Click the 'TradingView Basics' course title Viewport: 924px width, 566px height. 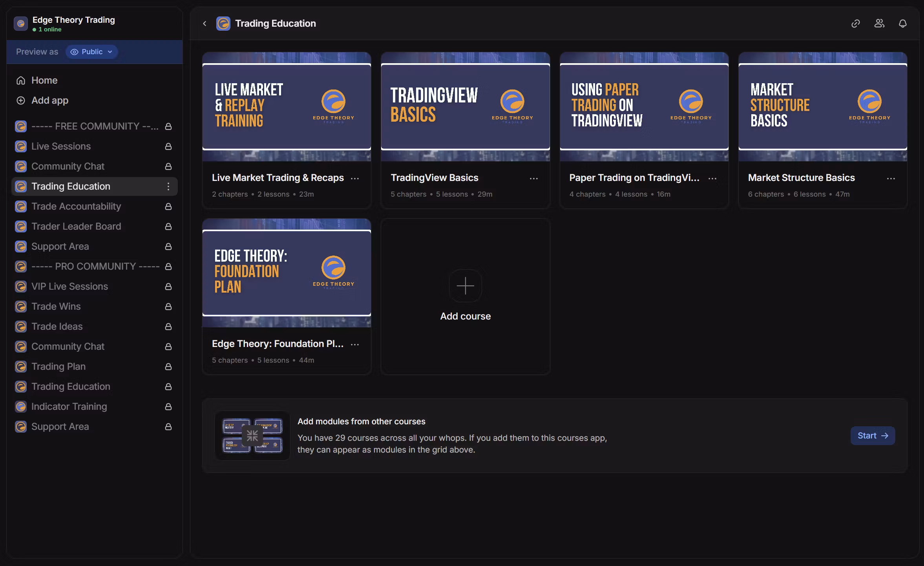(435, 178)
